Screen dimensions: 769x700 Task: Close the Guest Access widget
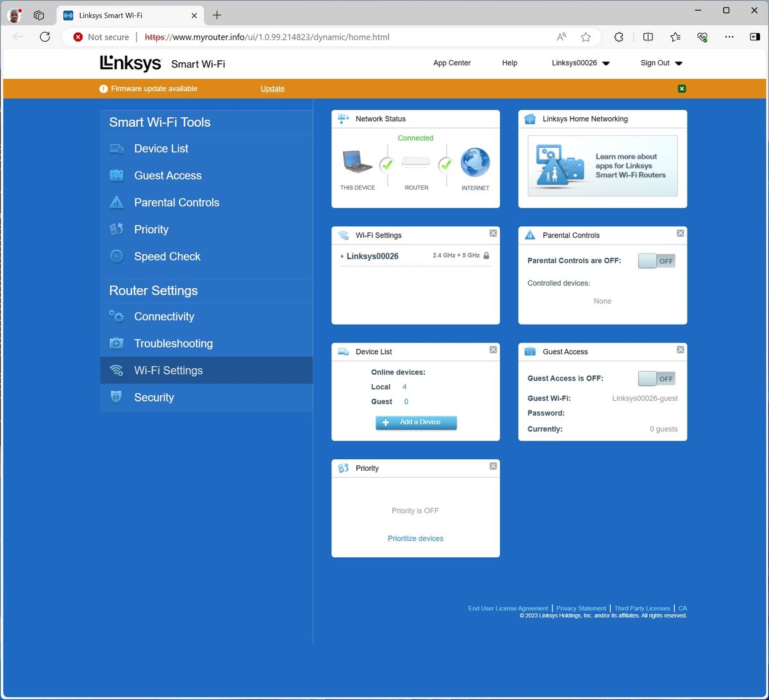click(x=680, y=350)
